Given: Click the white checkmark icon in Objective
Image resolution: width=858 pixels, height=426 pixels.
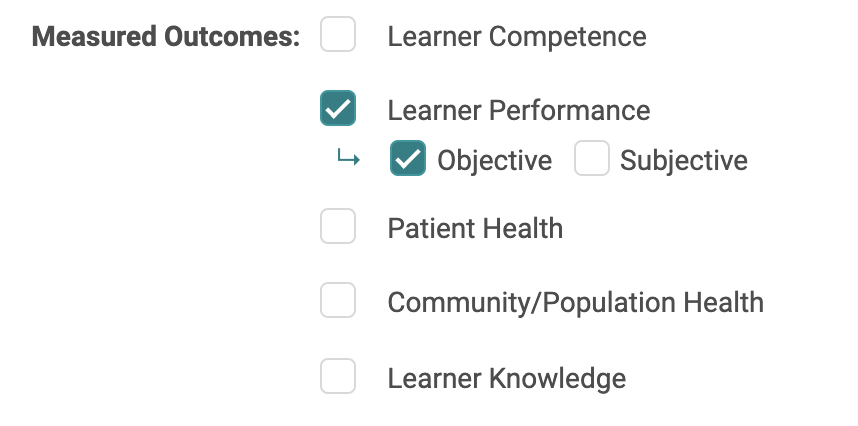Looking at the screenshot, I should (x=408, y=159).
